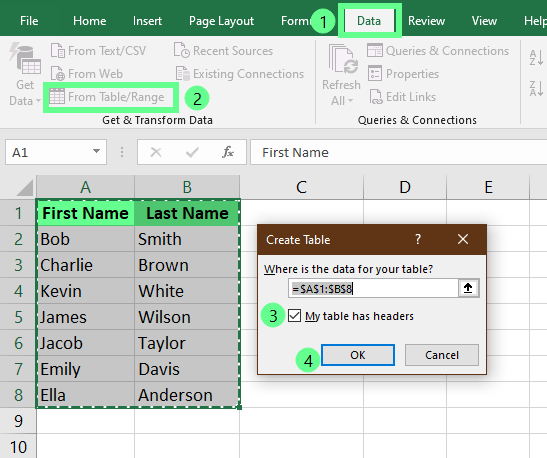
Task: Open Existing Connections
Action: 240,74
